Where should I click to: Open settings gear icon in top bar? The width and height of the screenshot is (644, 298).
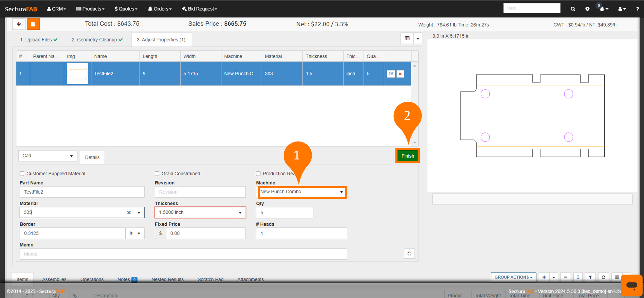(x=587, y=9)
